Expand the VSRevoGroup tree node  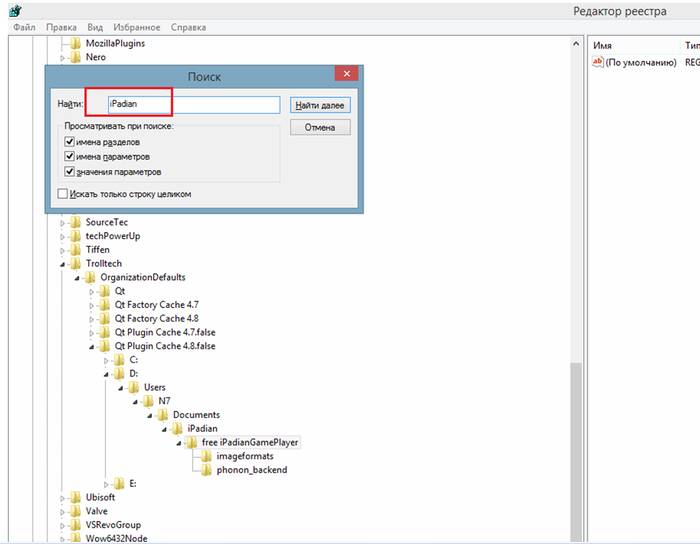(63, 525)
